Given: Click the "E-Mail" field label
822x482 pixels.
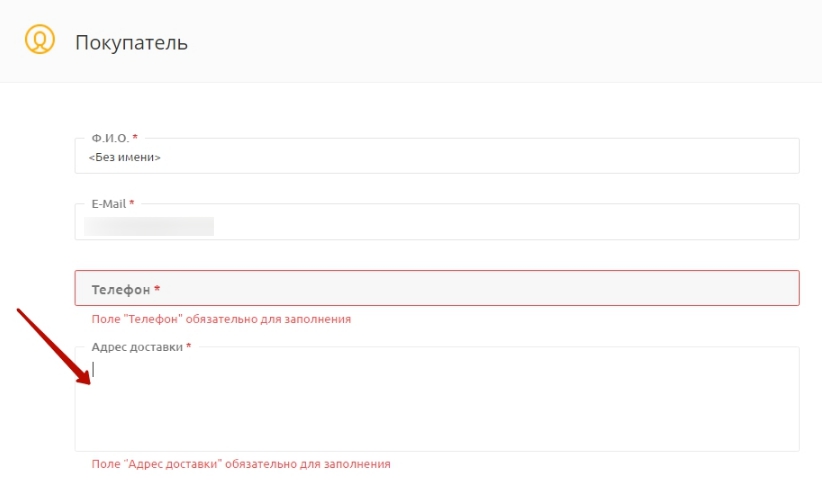Looking at the screenshot, I should [108, 204].
